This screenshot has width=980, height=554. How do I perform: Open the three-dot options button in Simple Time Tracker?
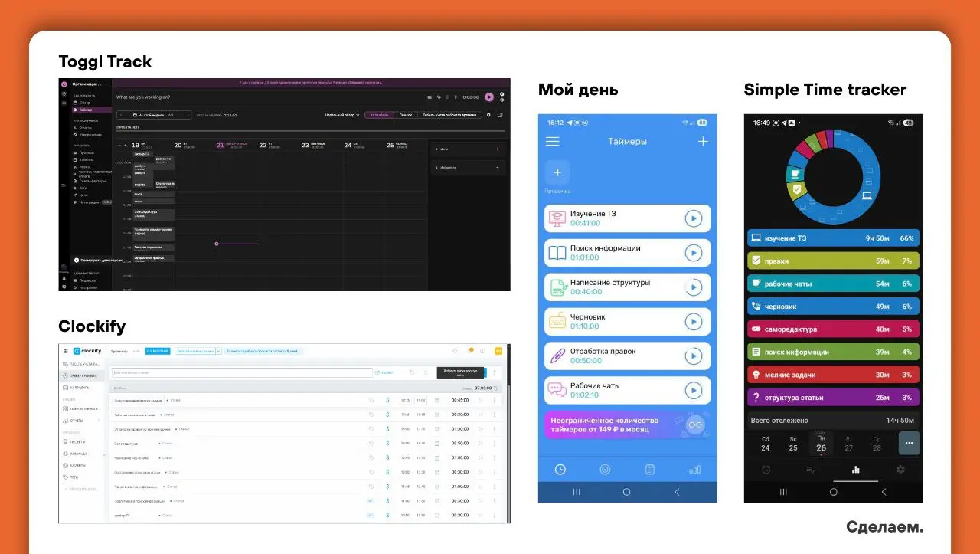click(909, 443)
